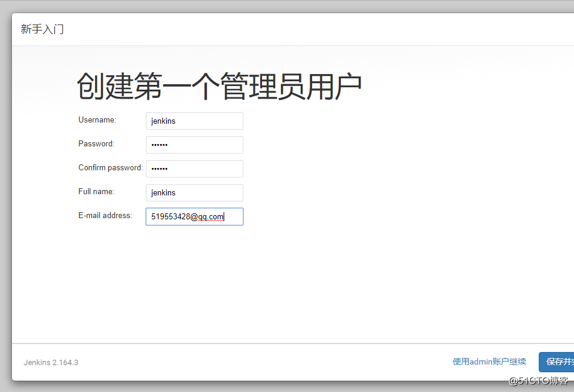Click the Jenkins 2.164.3 version label
This screenshot has height=392, width=574.
pyautogui.click(x=51, y=362)
